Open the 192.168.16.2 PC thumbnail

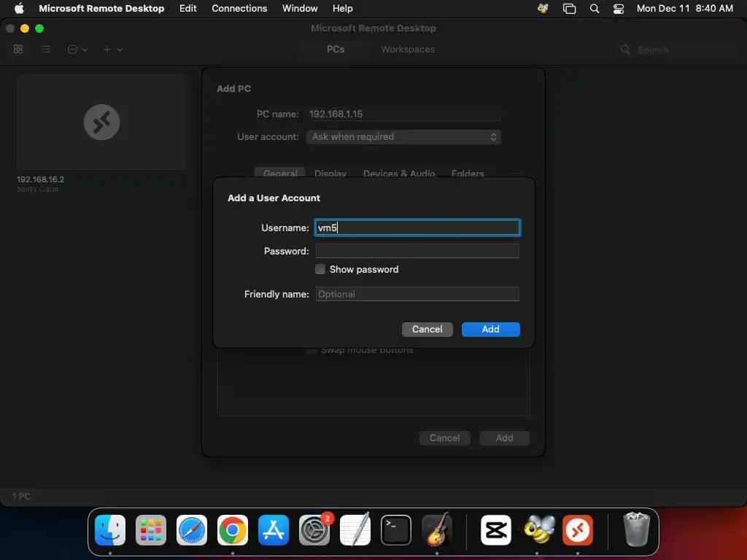coord(101,122)
